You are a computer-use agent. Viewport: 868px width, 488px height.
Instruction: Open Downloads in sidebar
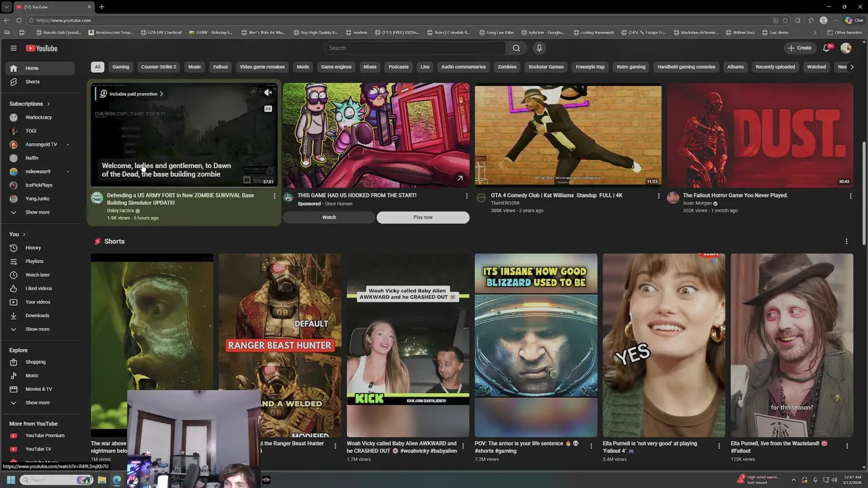point(41,315)
